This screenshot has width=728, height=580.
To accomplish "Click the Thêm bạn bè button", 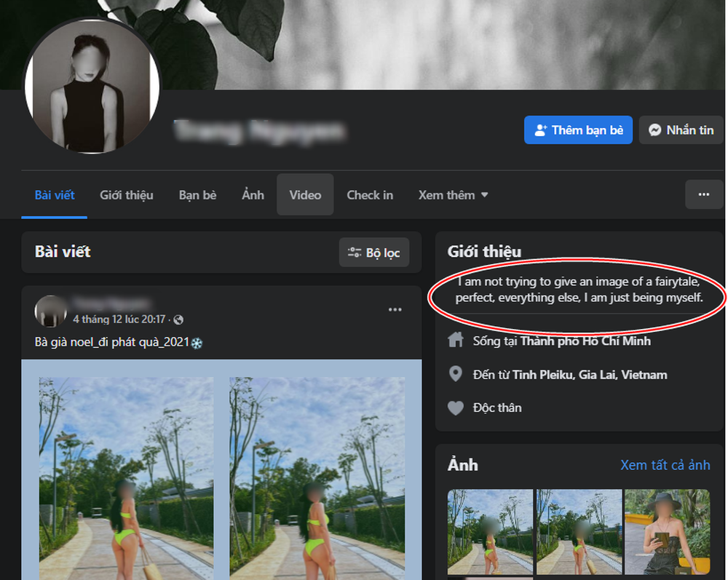I will [x=578, y=130].
